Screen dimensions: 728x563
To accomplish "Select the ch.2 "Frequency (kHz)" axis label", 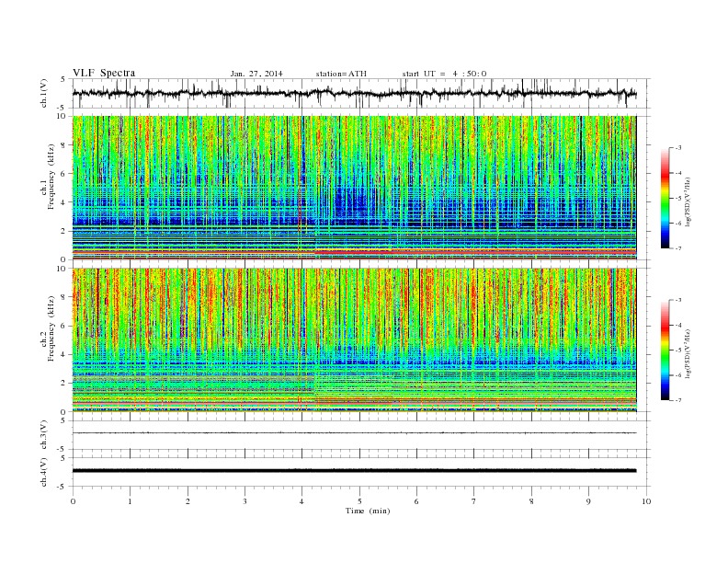I will 51,329.
